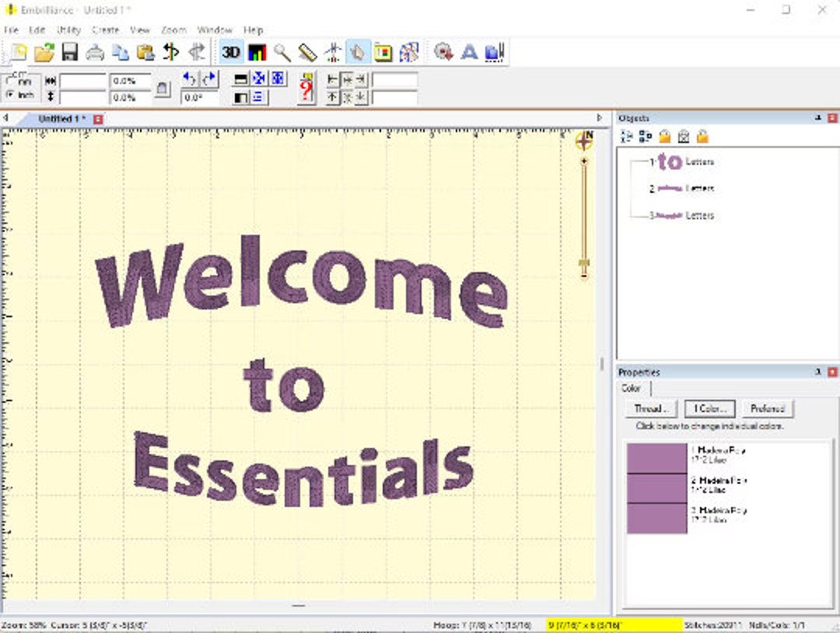Click the lock icon in the Objects panel

tap(665, 136)
